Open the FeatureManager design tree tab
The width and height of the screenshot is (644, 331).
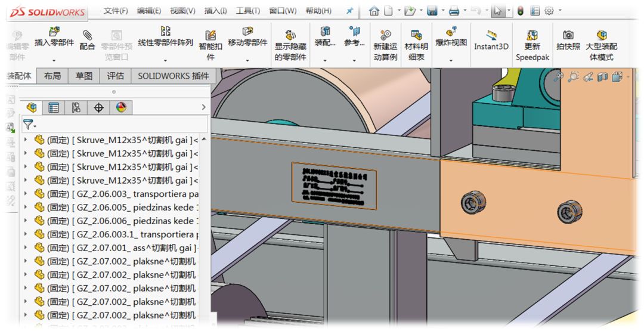[31, 107]
